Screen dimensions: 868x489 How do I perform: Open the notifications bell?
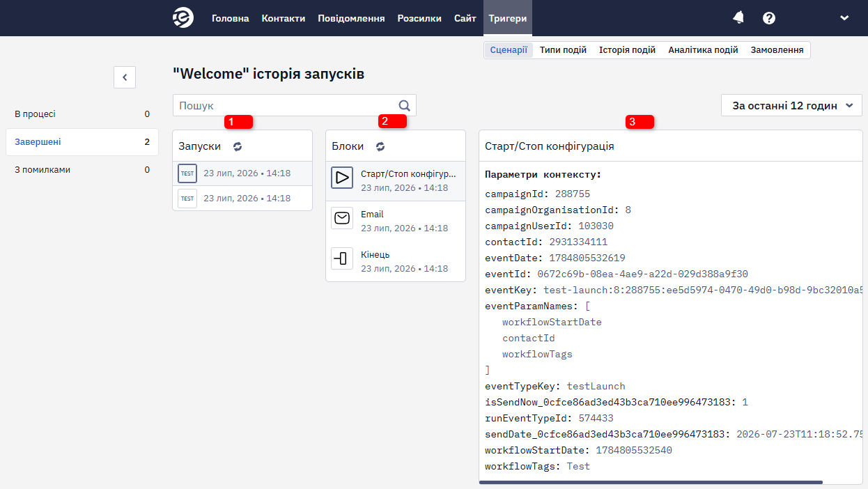pyautogui.click(x=738, y=18)
